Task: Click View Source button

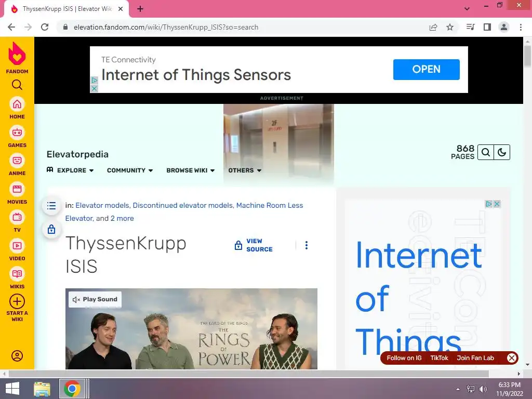Action: (254, 245)
